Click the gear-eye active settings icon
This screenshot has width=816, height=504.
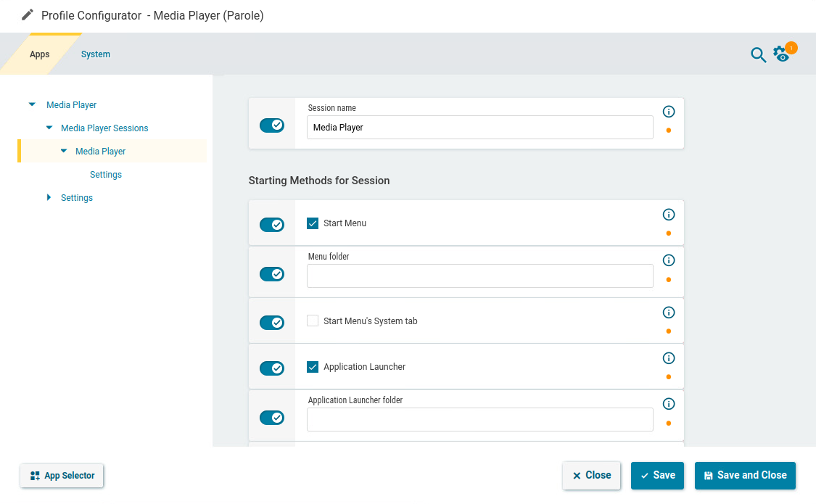click(x=781, y=54)
